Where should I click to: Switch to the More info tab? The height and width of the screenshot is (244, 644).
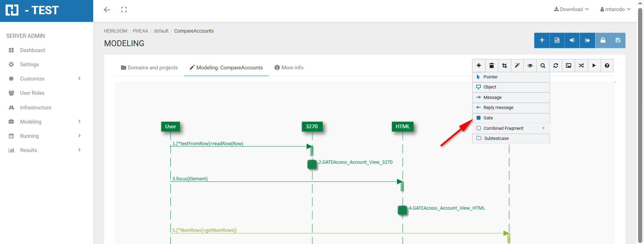point(289,68)
